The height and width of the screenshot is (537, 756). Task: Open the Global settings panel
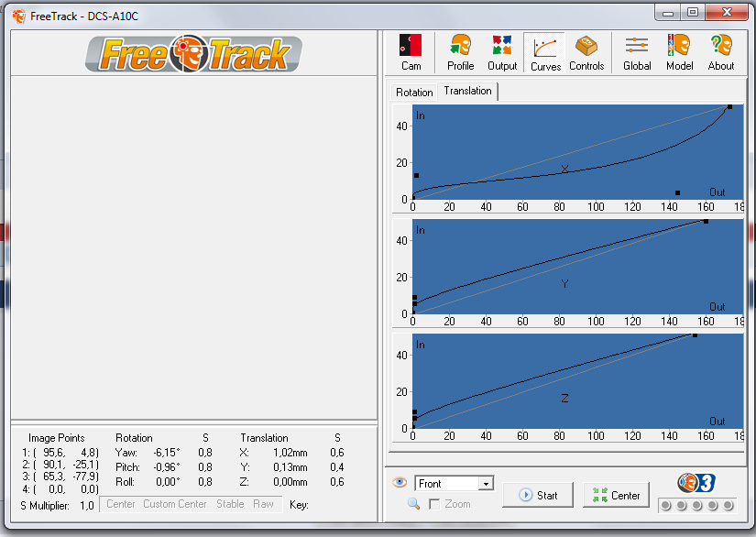637,52
